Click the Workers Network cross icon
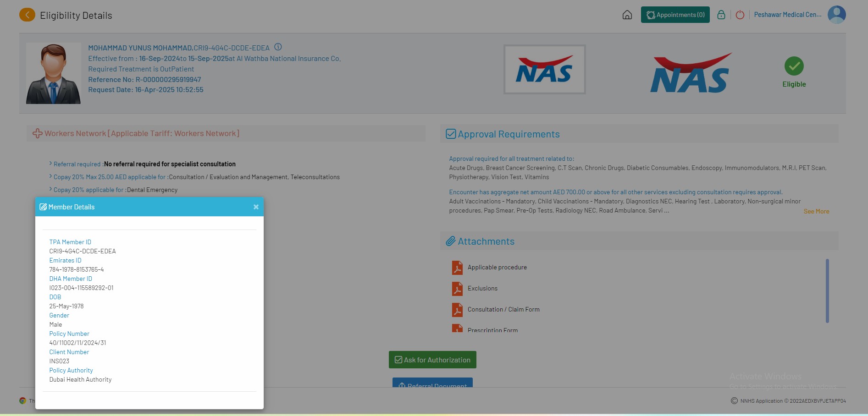 37,133
